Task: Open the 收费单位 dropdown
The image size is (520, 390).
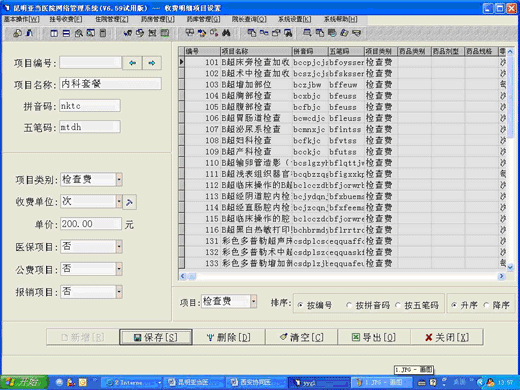Action: coord(119,201)
